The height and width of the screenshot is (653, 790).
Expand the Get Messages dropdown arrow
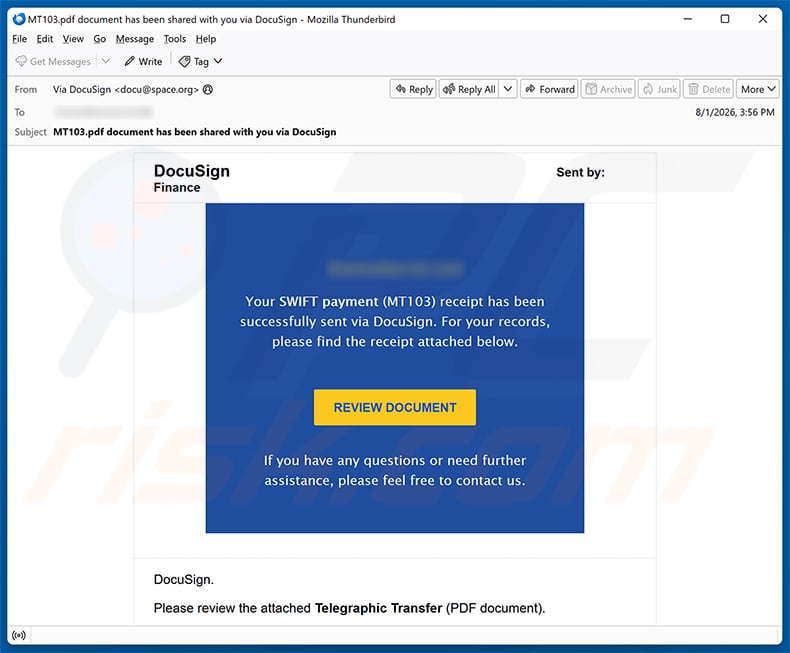(106, 61)
